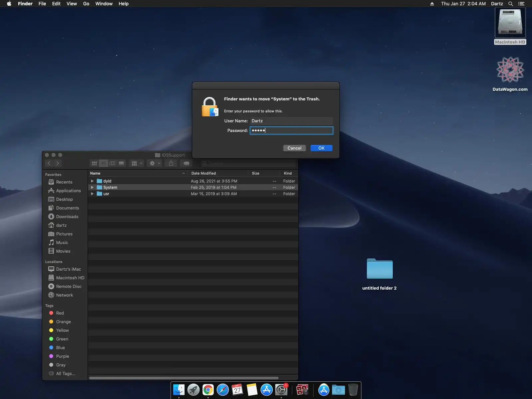Switch Finder to column view
532x399 pixels.
[112, 163]
